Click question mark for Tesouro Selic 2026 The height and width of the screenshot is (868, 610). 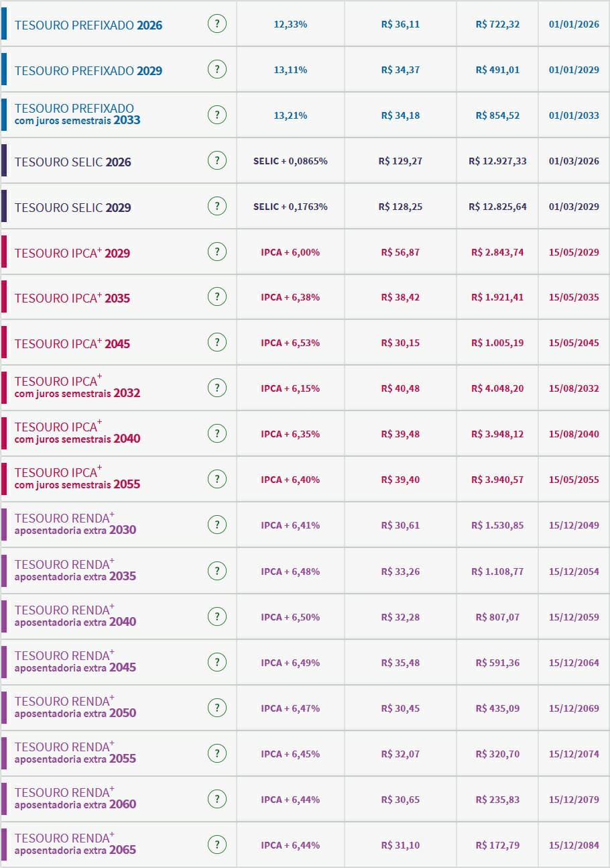pos(217,161)
